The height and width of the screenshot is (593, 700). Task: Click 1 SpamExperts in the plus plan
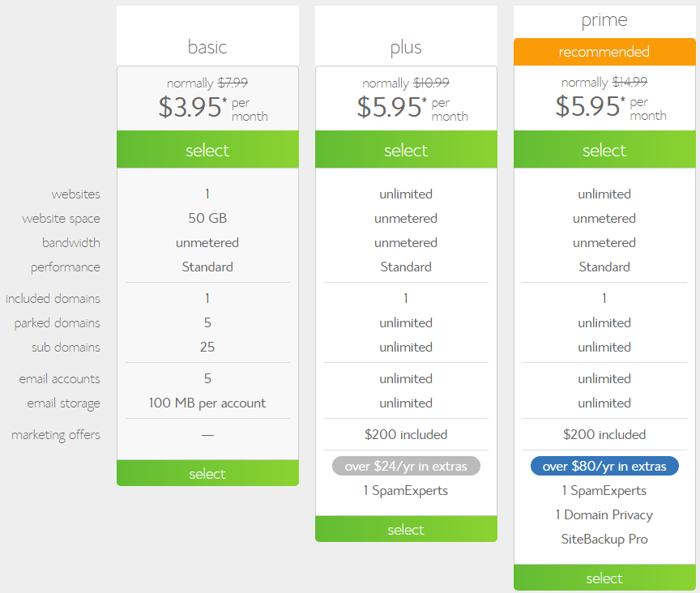tap(406, 491)
